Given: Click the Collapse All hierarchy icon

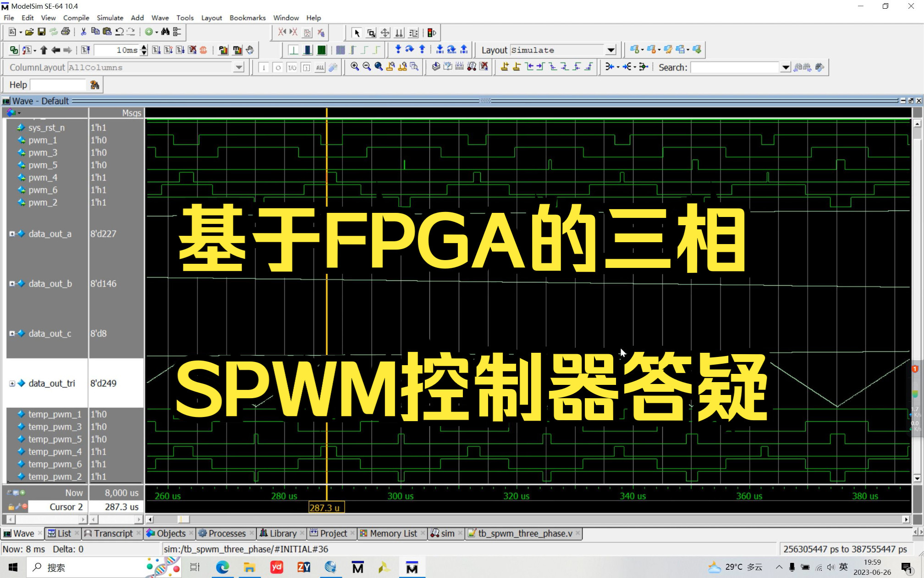Looking at the screenshot, I should [177, 32].
